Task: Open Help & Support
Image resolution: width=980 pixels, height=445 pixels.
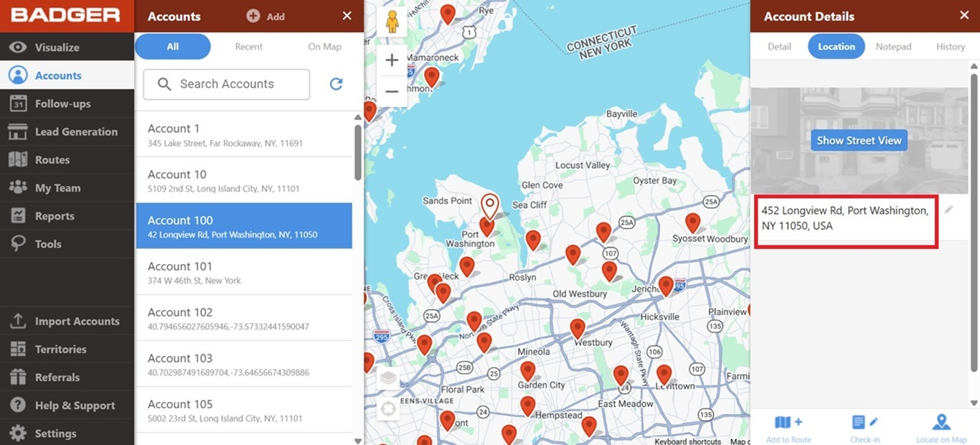Action: pos(67,405)
